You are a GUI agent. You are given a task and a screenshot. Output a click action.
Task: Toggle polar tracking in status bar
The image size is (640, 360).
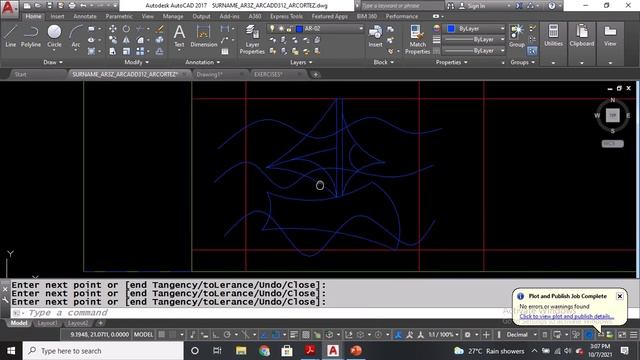(x=227, y=335)
